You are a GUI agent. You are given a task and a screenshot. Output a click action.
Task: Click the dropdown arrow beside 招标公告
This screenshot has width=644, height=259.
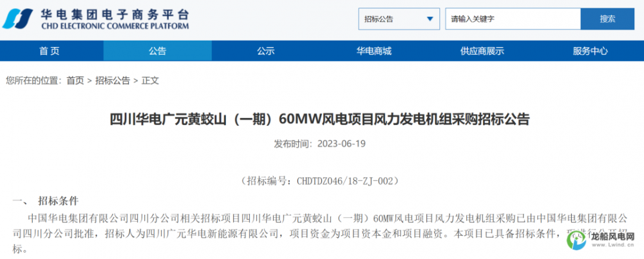point(430,19)
